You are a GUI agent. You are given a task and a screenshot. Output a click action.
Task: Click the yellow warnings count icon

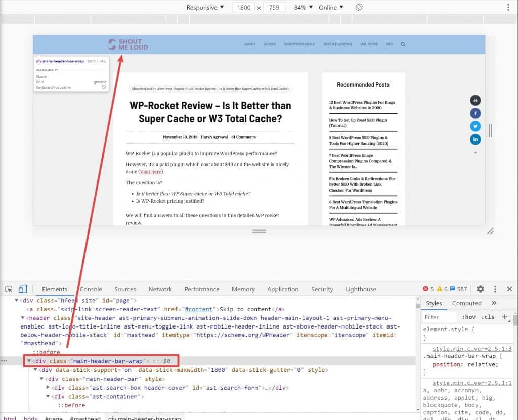click(x=440, y=289)
